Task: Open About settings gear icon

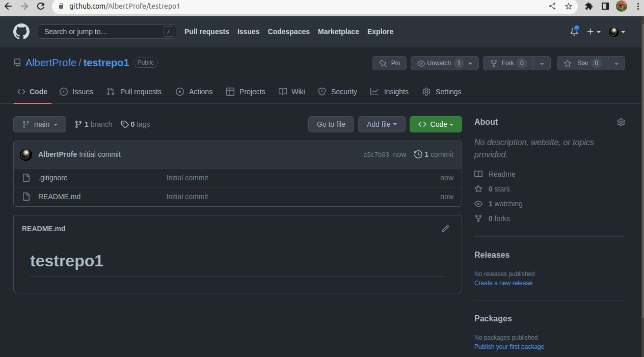Action: [x=621, y=122]
